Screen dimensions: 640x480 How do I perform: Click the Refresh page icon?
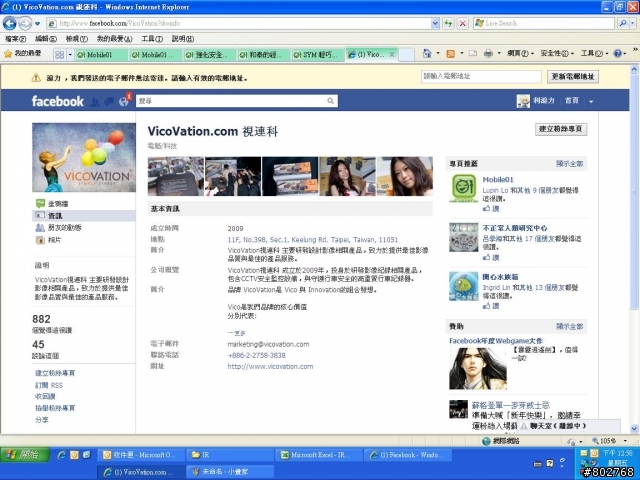coord(449,23)
